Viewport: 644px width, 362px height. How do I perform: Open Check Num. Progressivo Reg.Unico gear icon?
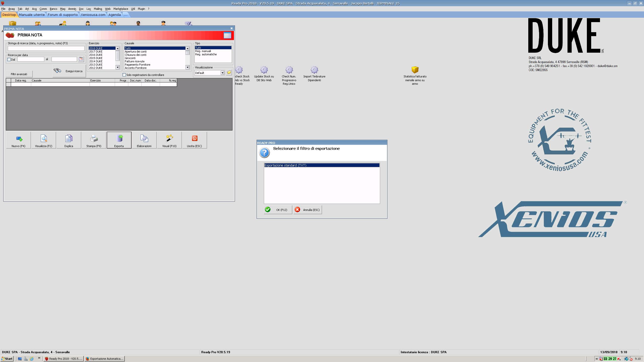[289, 70]
